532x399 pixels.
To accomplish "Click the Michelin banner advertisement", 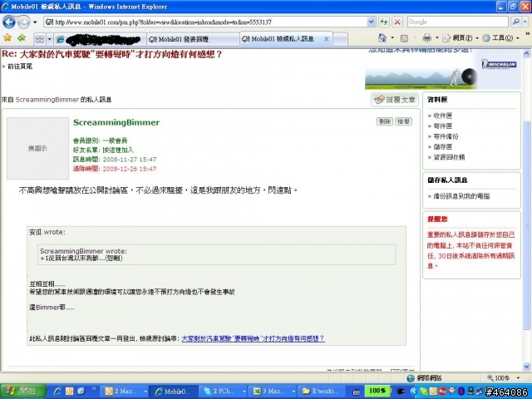I will pyautogui.click(x=442, y=71).
